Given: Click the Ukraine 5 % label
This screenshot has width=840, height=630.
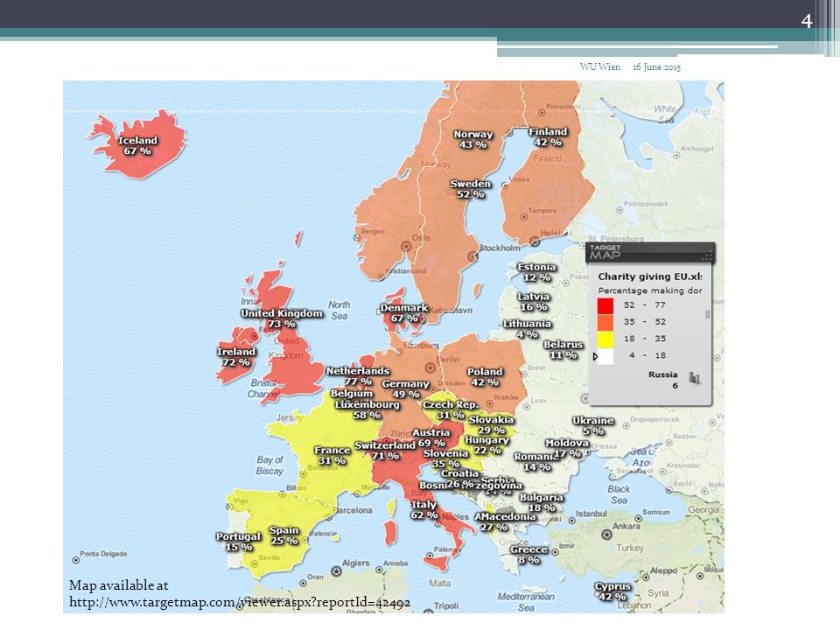Looking at the screenshot, I should point(593,426).
